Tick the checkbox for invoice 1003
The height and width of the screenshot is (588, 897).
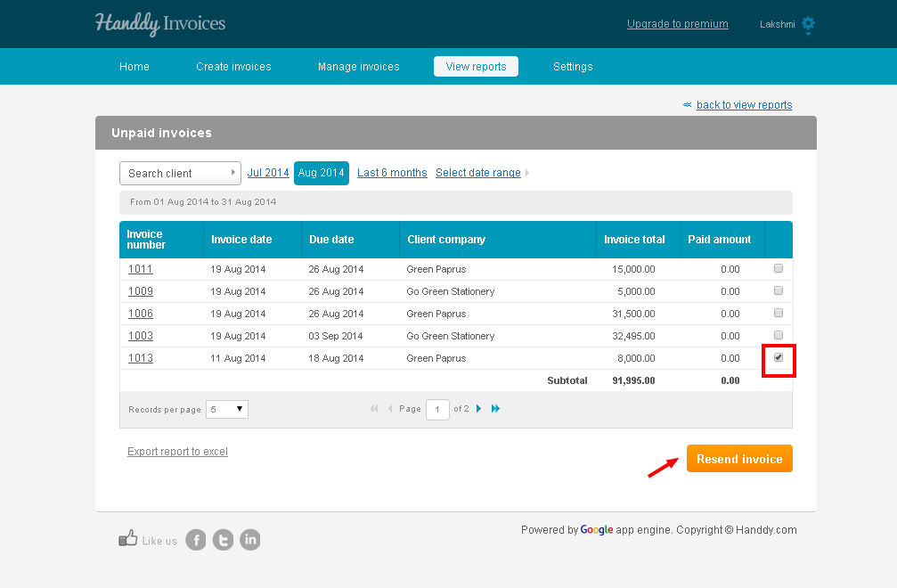click(x=779, y=335)
